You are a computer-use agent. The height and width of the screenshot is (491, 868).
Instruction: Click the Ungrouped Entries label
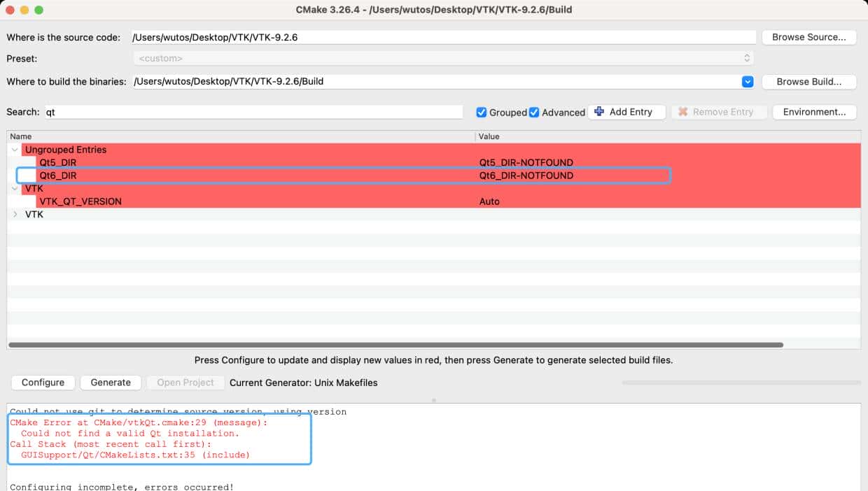point(66,150)
